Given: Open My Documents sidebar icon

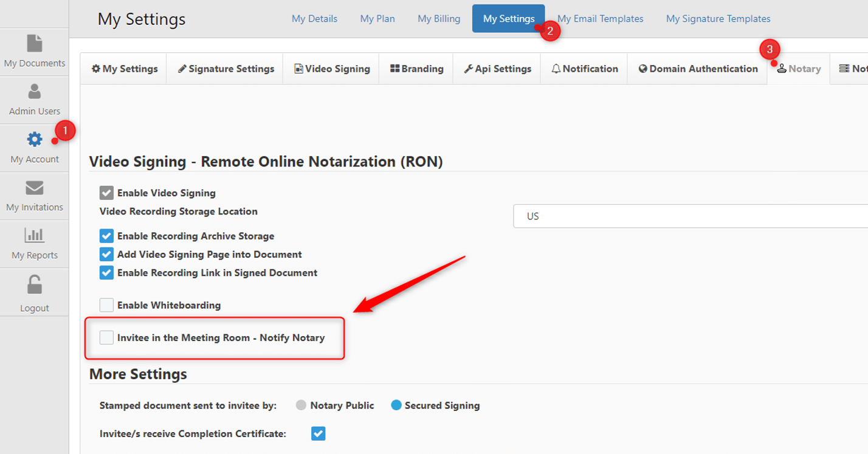Looking at the screenshot, I should (35, 44).
